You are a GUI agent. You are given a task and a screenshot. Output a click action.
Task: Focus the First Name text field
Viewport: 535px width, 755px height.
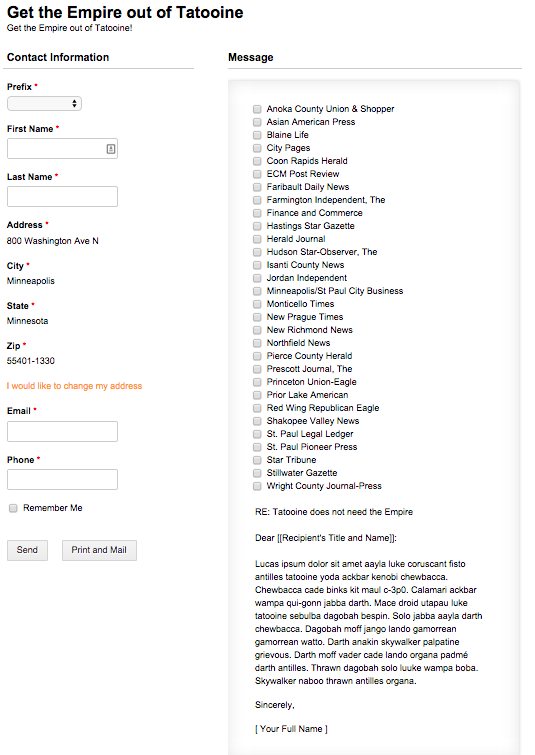coord(62,149)
